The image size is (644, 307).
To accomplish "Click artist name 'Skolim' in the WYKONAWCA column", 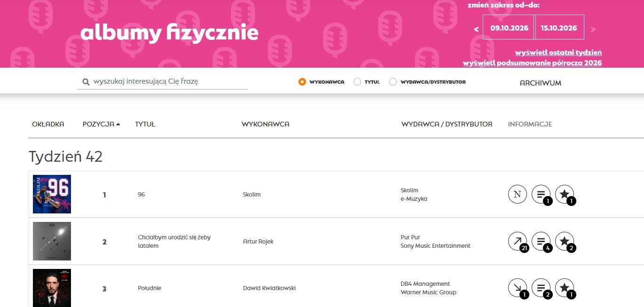I will [251, 194].
